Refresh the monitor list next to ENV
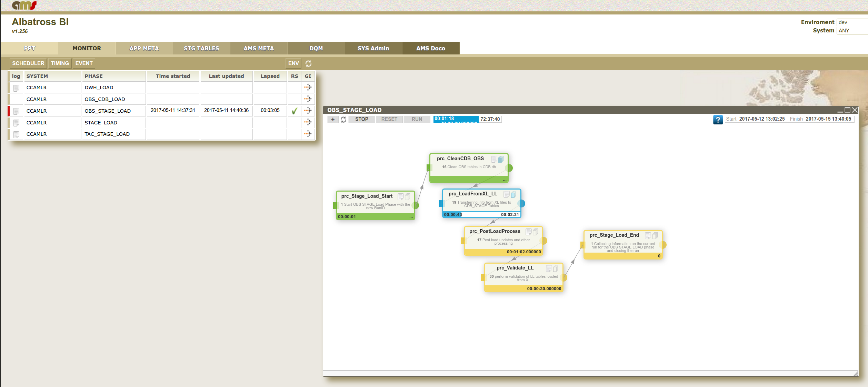 309,63
